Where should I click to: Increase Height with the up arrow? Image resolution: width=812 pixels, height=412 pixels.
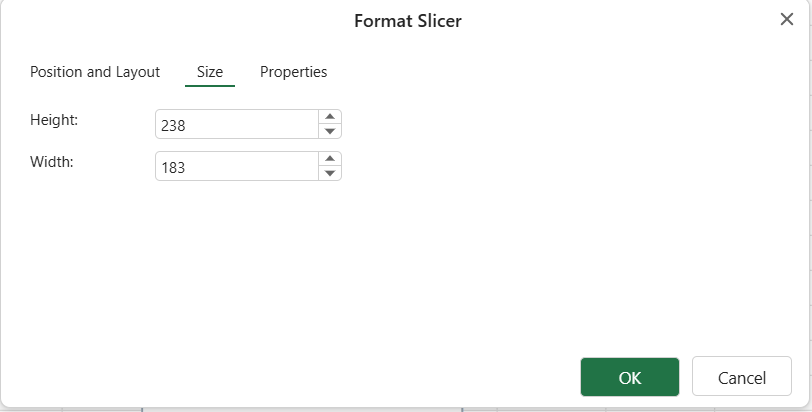click(330, 117)
